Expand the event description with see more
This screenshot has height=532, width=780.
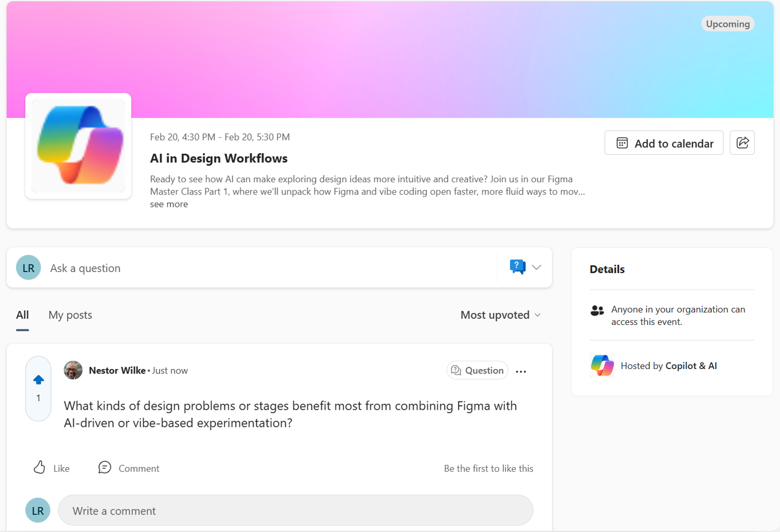(x=169, y=204)
